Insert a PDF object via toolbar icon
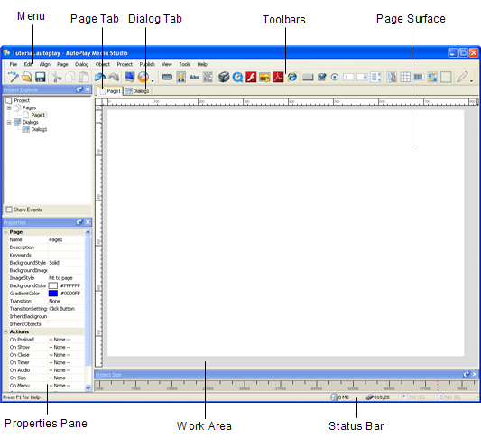481x448 pixels. coord(278,77)
